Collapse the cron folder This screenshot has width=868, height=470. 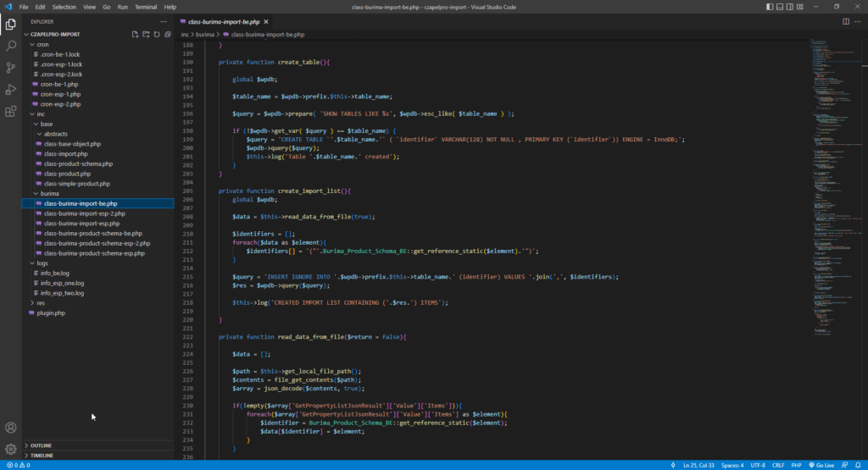point(98,44)
